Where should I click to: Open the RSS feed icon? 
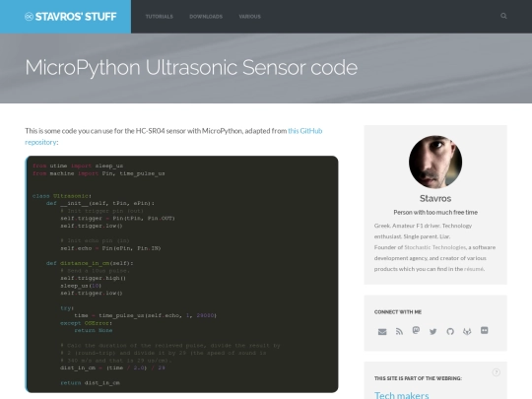(399, 331)
